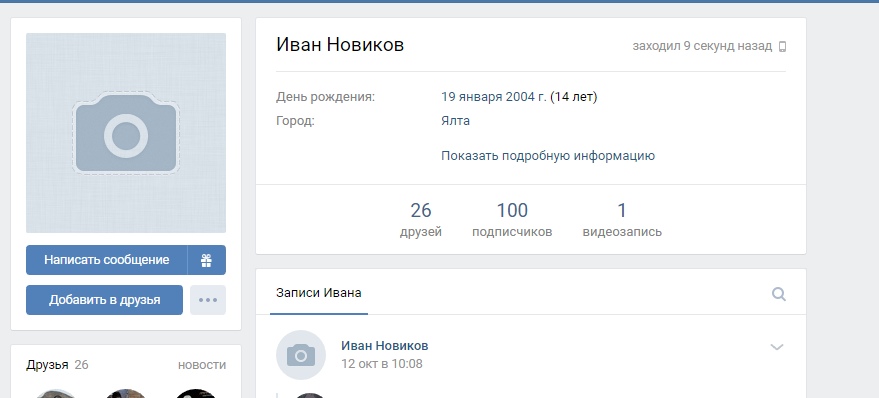Open the 100 подписчиков counter
879x398 pixels.
pyautogui.click(x=512, y=220)
